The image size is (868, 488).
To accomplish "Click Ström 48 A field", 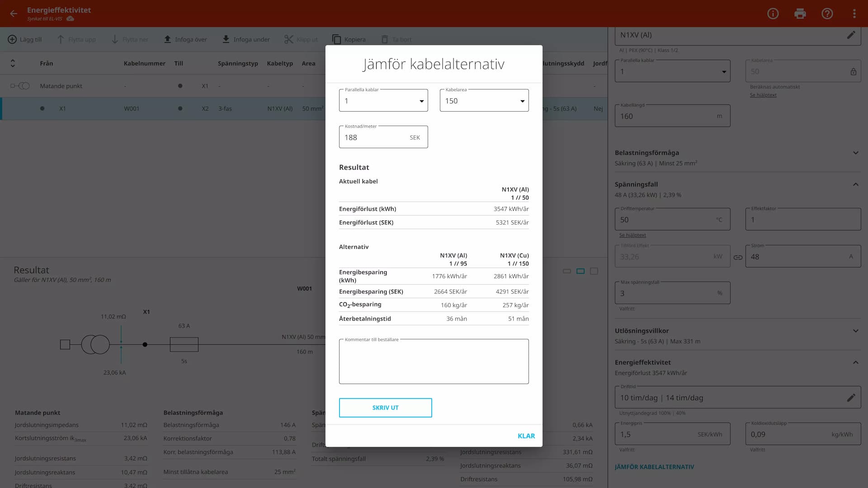I will click(x=803, y=256).
